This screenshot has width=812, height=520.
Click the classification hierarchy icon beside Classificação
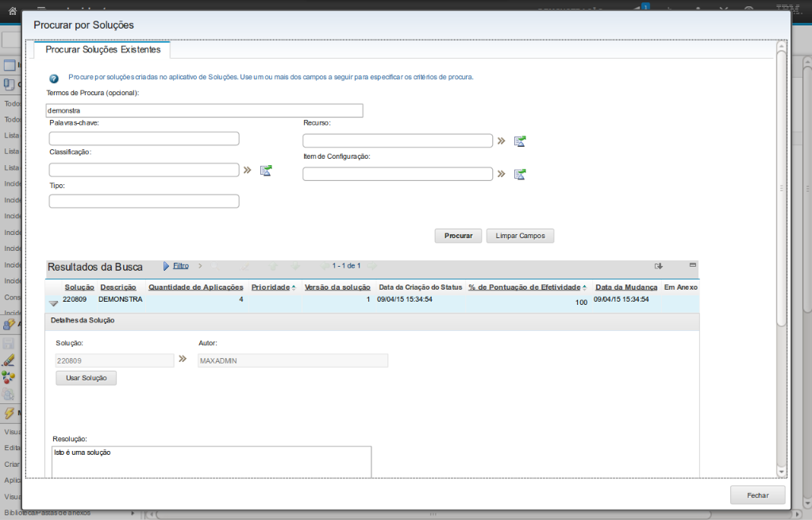coord(266,171)
